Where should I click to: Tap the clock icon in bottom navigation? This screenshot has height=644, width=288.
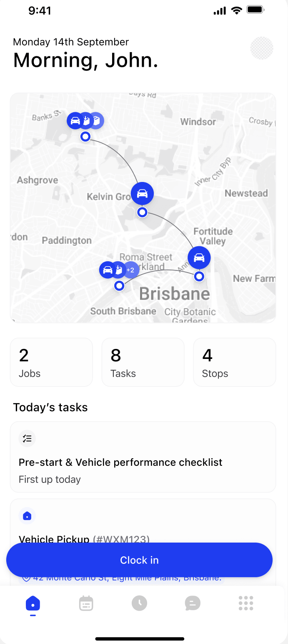coord(140,603)
